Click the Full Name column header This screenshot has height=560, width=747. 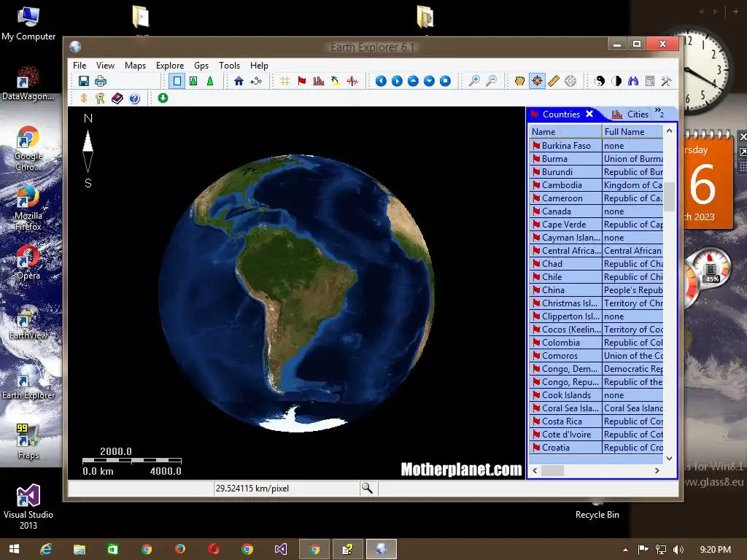click(632, 131)
